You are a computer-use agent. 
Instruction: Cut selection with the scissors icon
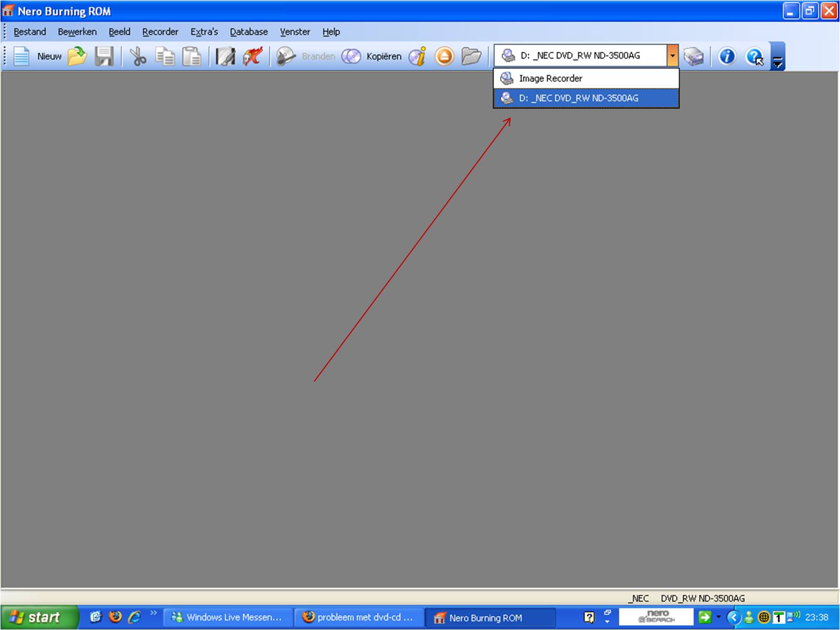point(138,56)
